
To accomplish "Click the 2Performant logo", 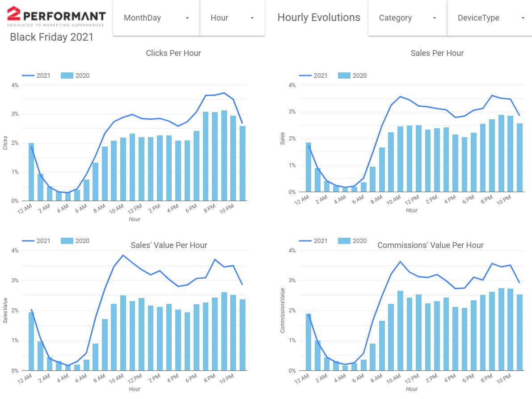I will 56,16.
